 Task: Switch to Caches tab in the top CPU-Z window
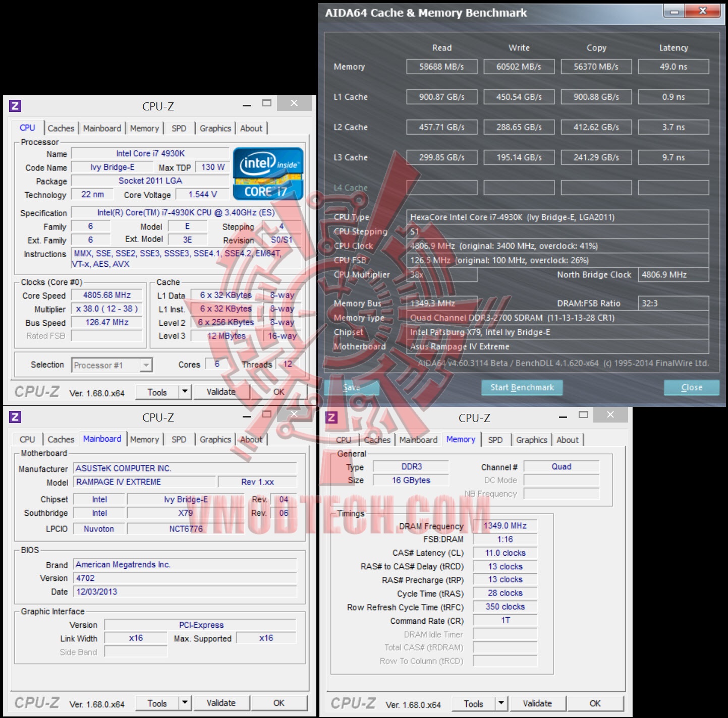coord(61,129)
